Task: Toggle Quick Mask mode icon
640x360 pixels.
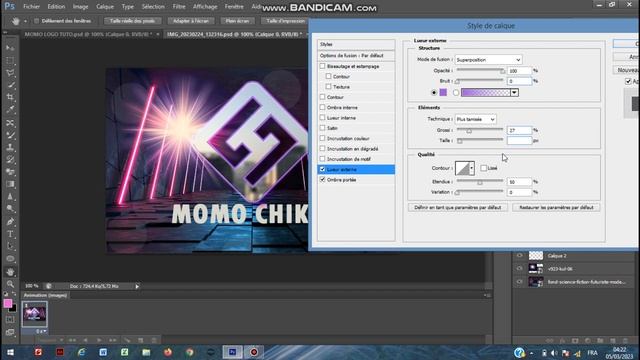Action: pyautogui.click(x=10, y=320)
